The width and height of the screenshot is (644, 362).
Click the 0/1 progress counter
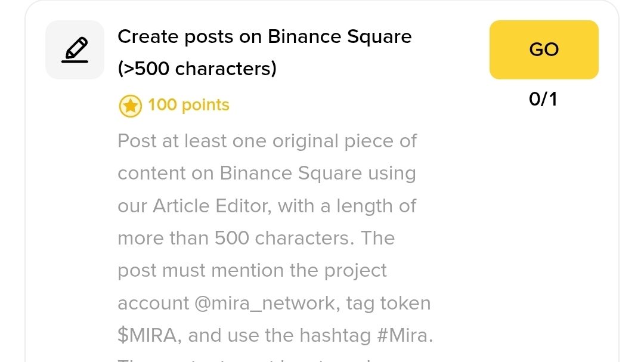pos(543,99)
